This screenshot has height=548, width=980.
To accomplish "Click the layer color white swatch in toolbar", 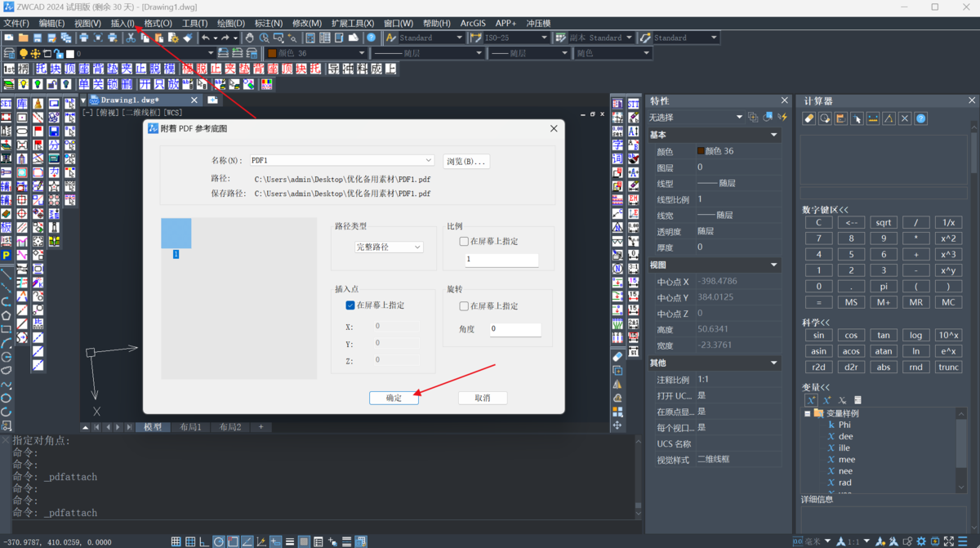I will click(70, 53).
